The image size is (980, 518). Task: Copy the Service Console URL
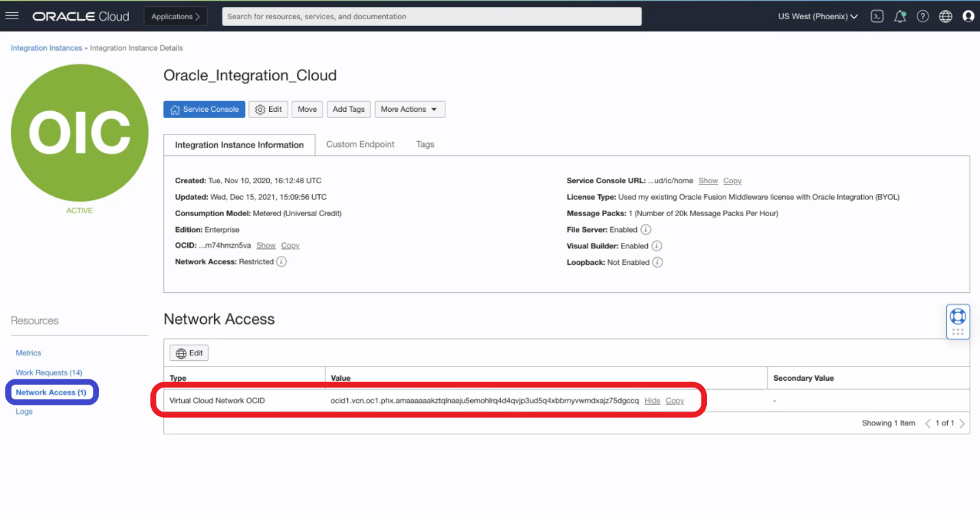732,181
